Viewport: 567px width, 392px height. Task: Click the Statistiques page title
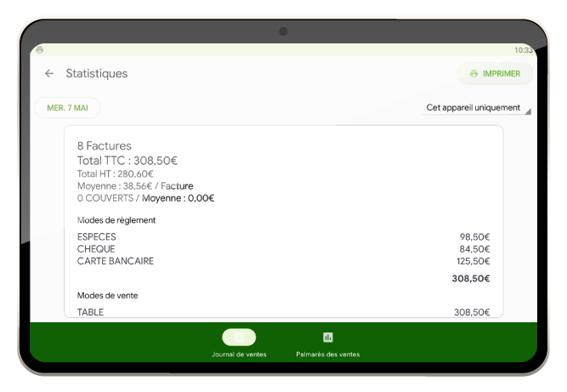point(97,73)
